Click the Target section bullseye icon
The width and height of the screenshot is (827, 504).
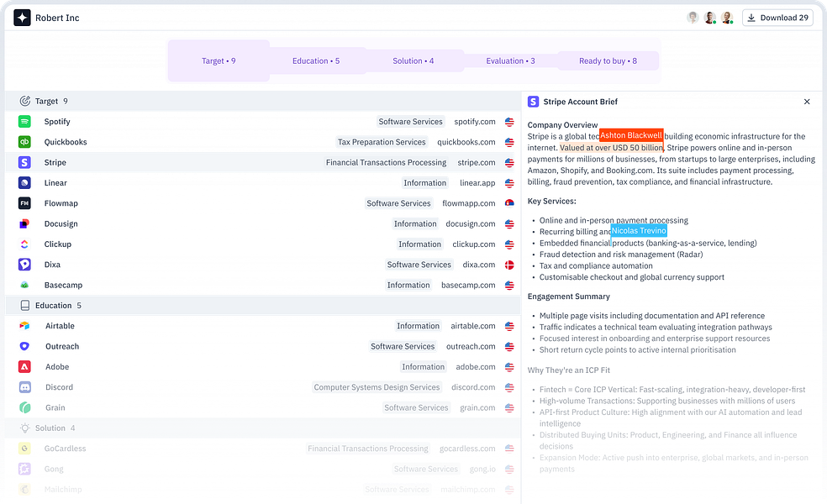pos(24,101)
